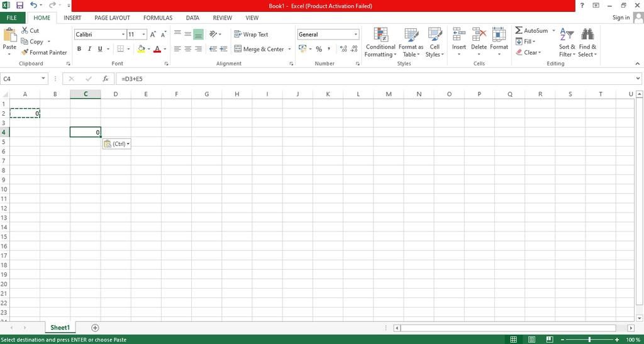
Task: Toggle Bottom Align (highlighted) button
Action: coord(198,34)
